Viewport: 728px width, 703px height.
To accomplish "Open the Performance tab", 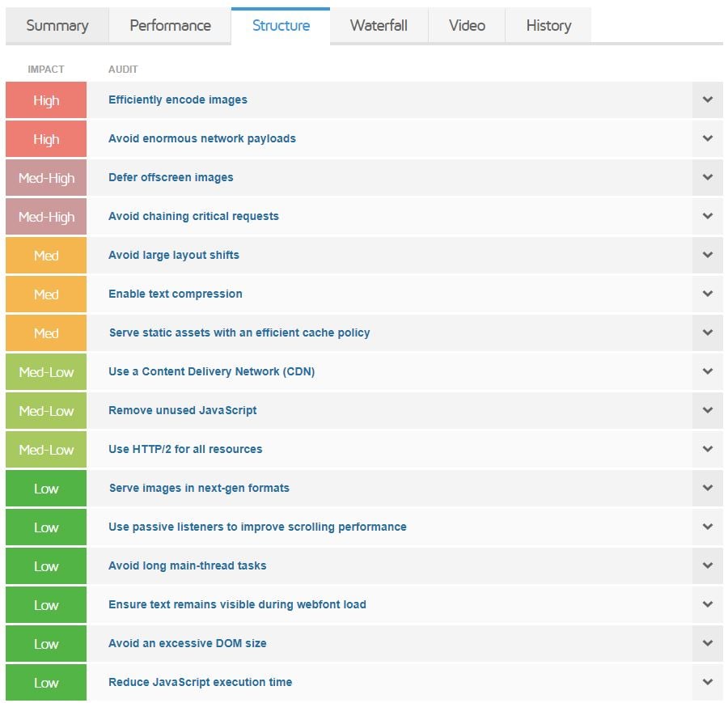I will point(170,26).
